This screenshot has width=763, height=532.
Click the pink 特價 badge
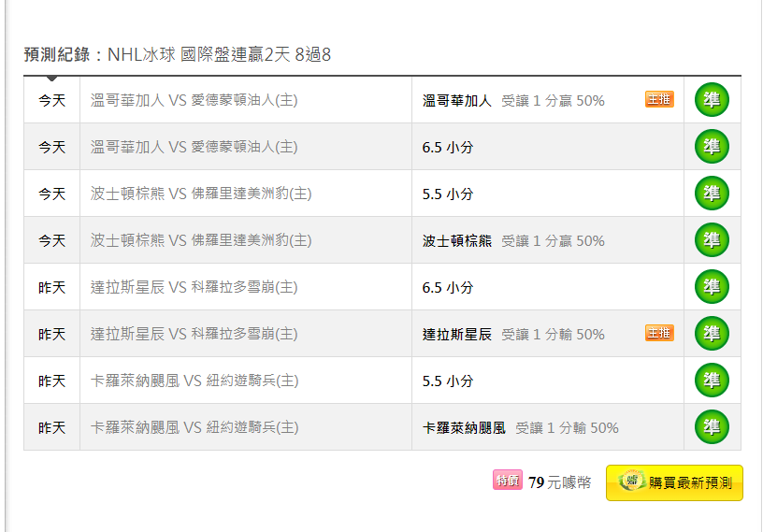(508, 480)
